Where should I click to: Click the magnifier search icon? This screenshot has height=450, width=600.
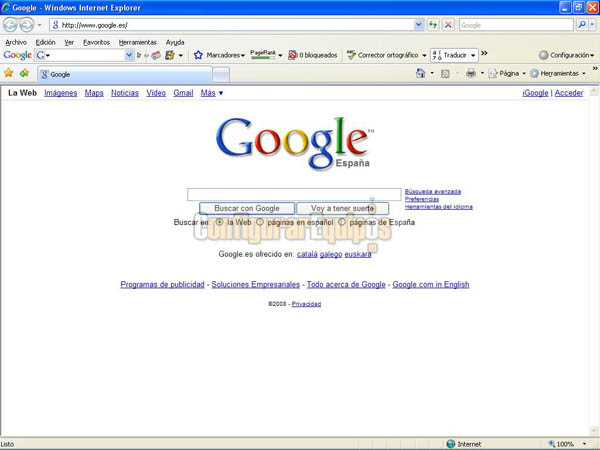point(582,25)
